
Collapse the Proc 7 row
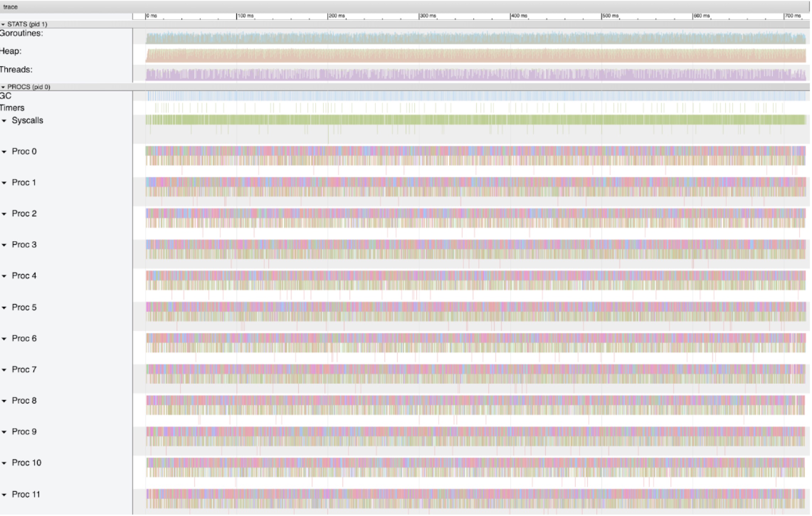click(4, 370)
